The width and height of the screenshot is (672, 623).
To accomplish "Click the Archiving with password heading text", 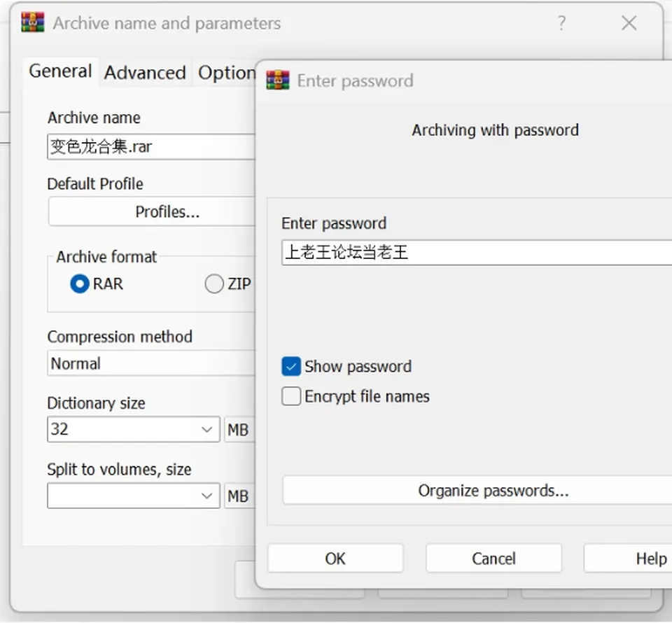I will coord(496,130).
